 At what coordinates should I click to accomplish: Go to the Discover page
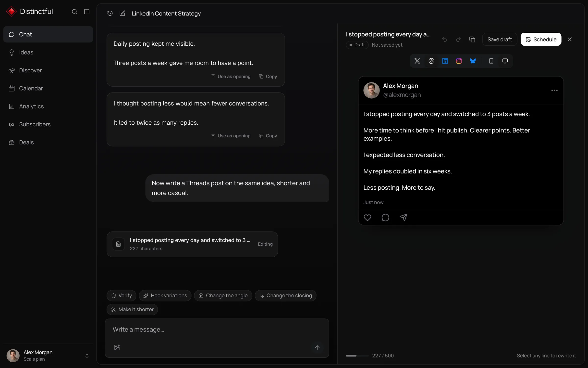[48, 70]
